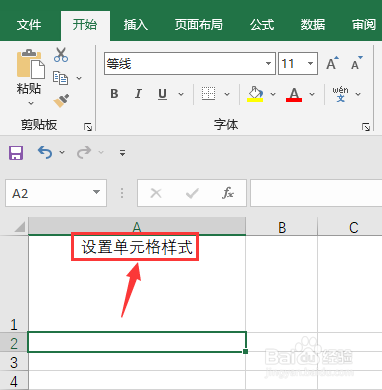
Task: Open the Copy dropdown arrow
Action: [x=79, y=78]
